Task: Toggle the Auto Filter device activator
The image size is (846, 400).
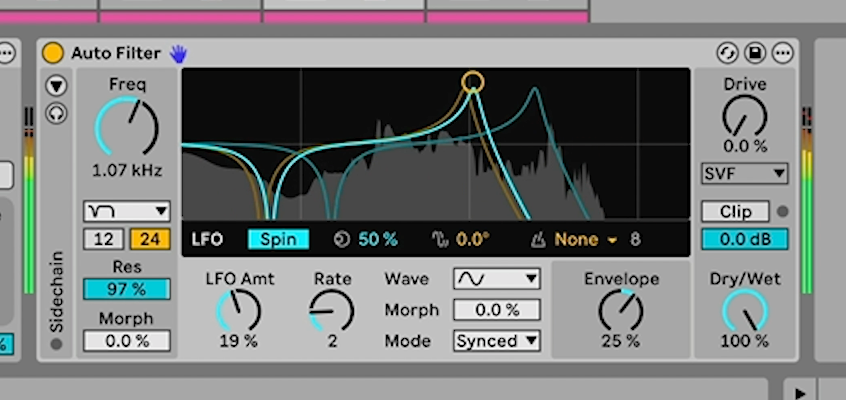Action: [53, 53]
